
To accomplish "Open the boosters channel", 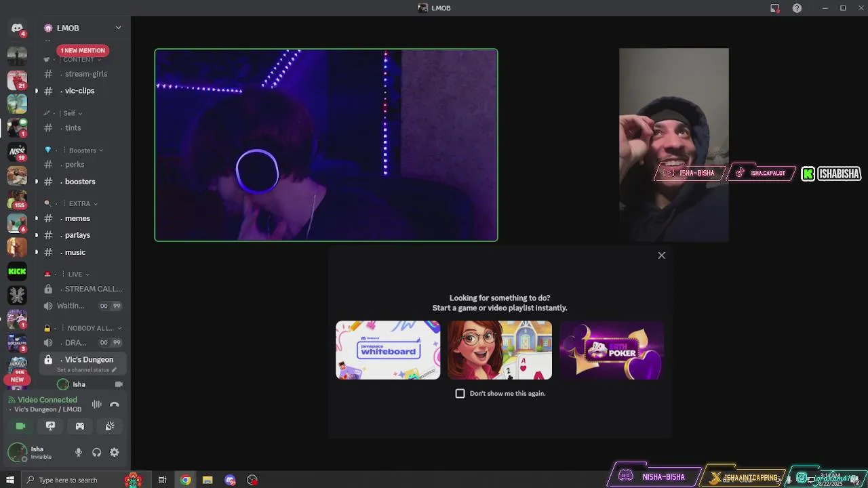I will tap(83, 182).
